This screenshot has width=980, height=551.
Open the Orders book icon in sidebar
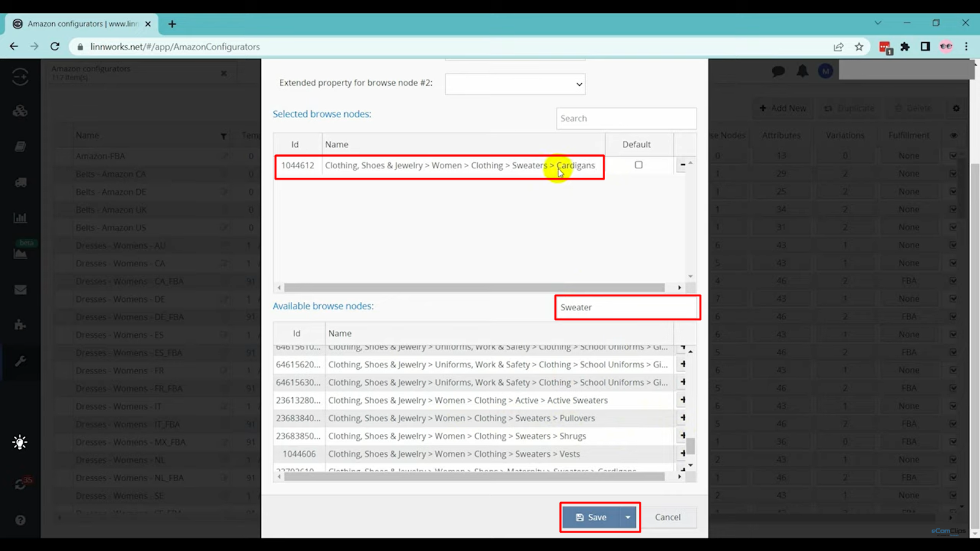click(20, 146)
